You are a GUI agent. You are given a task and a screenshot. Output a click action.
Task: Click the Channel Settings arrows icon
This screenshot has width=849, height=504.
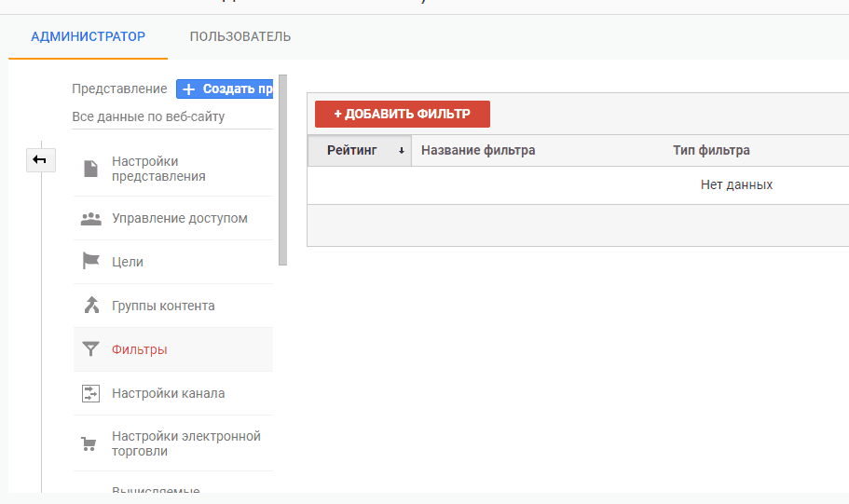[90, 393]
